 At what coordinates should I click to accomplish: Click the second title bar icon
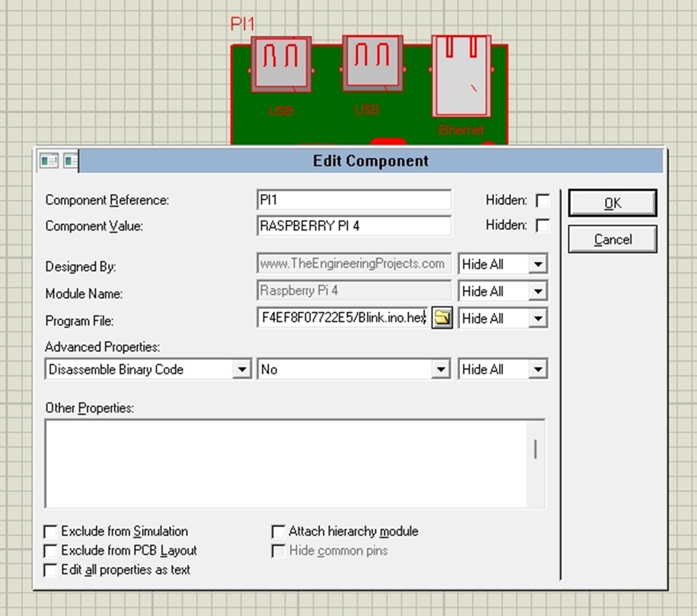point(70,161)
